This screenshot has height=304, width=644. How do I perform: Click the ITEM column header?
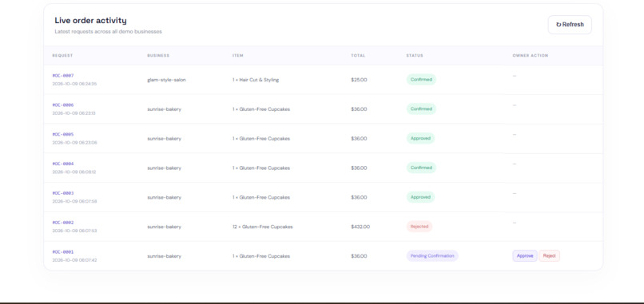238,56
